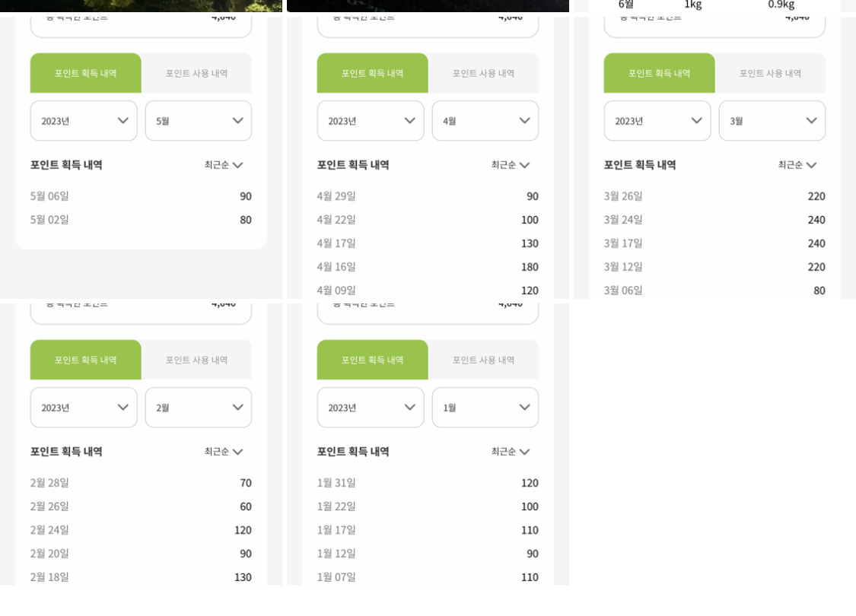Change 최근순 sort order above 1월 31일 entry
The height and width of the screenshot is (616, 856).
coord(511,452)
